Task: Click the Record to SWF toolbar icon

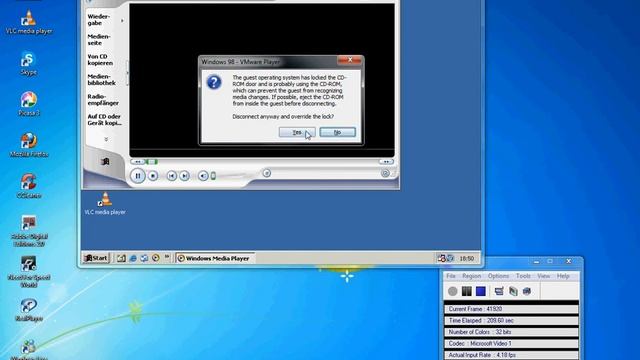Action: pyautogui.click(x=527, y=291)
